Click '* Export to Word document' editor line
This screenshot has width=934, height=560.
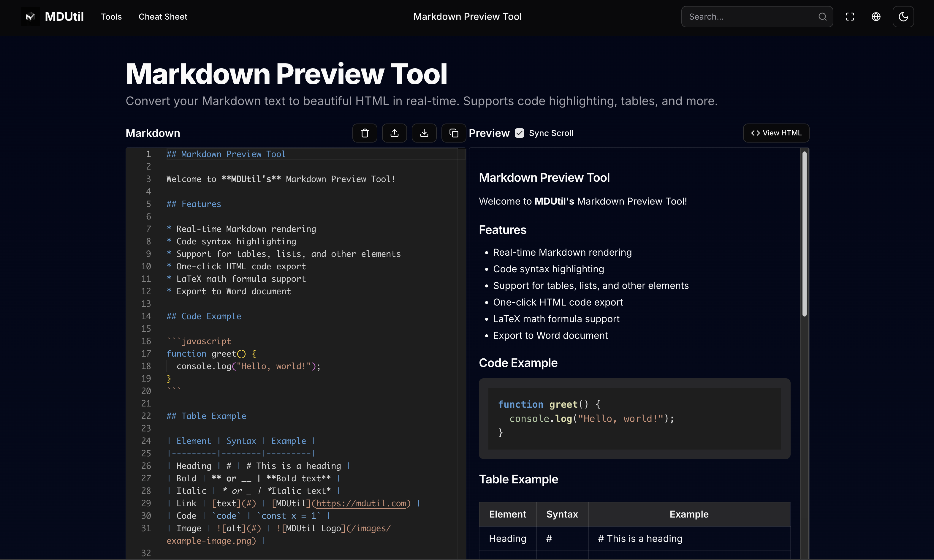pyautogui.click(x=229, y=291)
